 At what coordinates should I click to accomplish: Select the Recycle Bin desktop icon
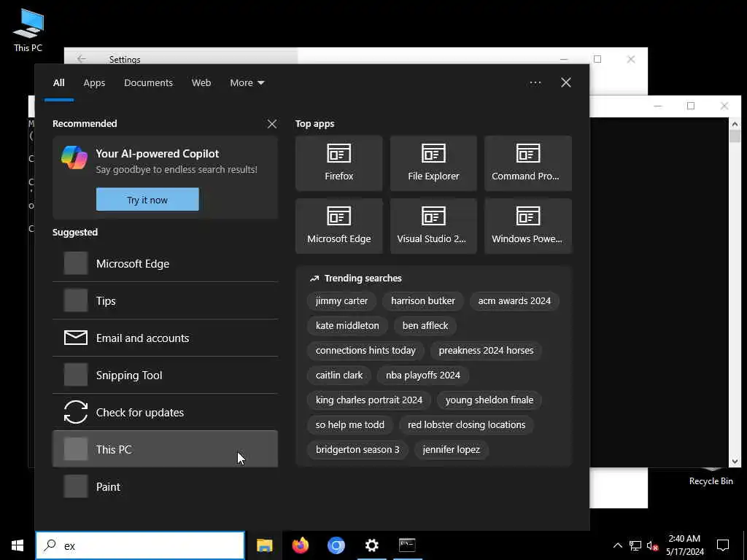click(x=711, y=477)
